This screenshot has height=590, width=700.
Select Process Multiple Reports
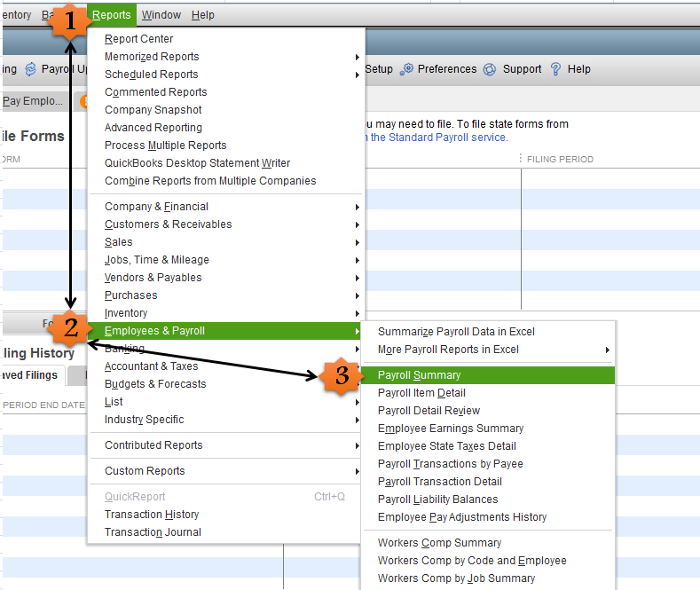(166, 146)
